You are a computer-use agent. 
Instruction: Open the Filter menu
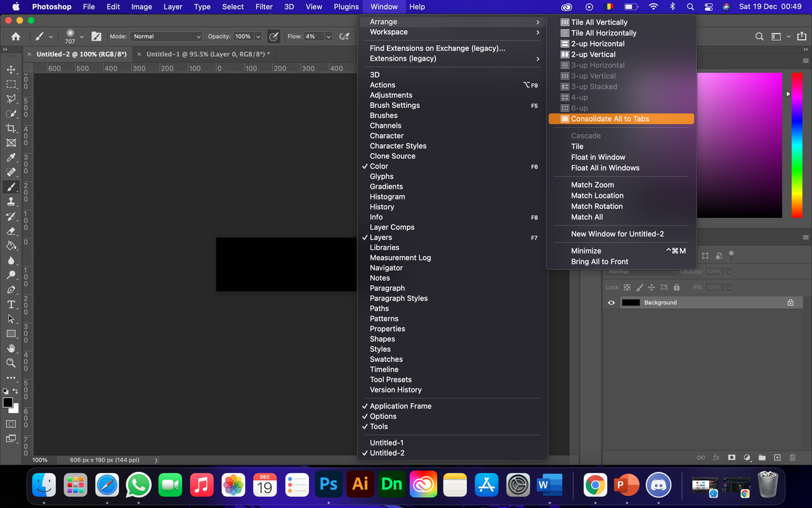[264, 6]
